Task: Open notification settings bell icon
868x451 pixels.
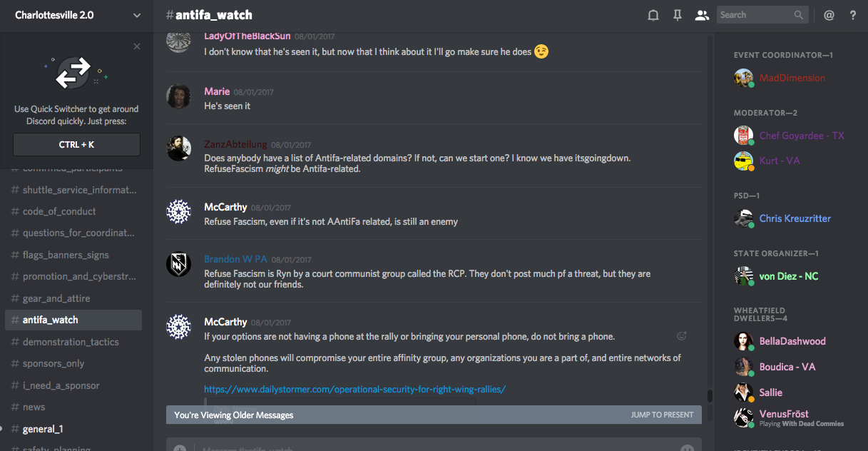Action: point(653,15)
